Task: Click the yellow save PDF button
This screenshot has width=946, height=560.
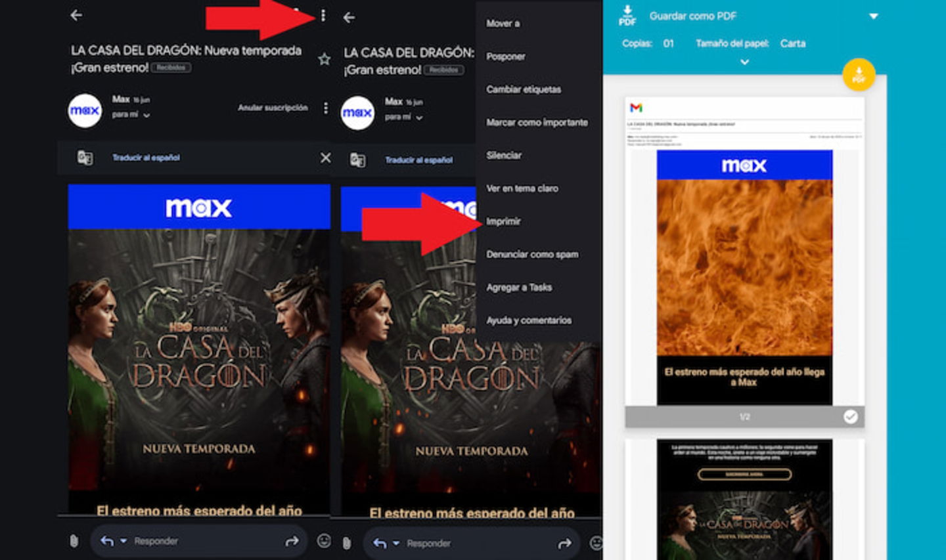Action: [859, 75]
